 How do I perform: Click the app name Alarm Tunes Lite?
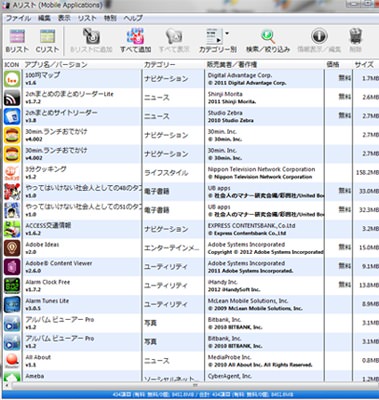[x=47, y=301]
